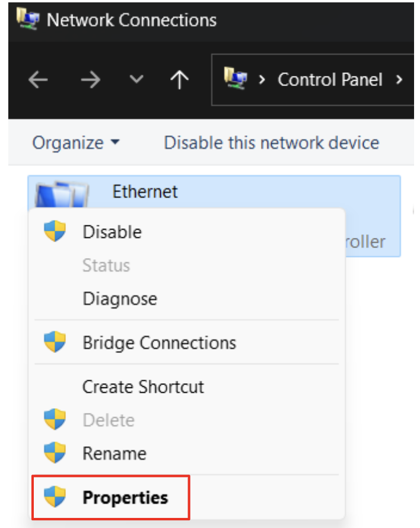Select the Ethernet connection entry
Screen dimensions: 420x528
click(145, 191)
